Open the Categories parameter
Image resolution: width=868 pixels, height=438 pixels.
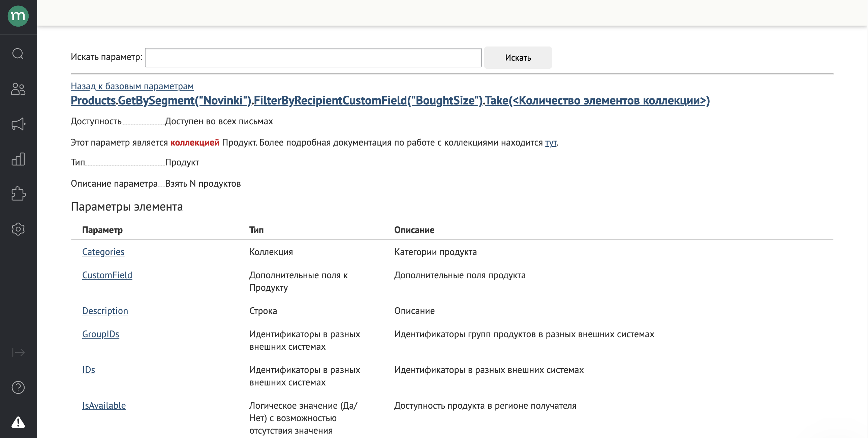tap(103, 252)
